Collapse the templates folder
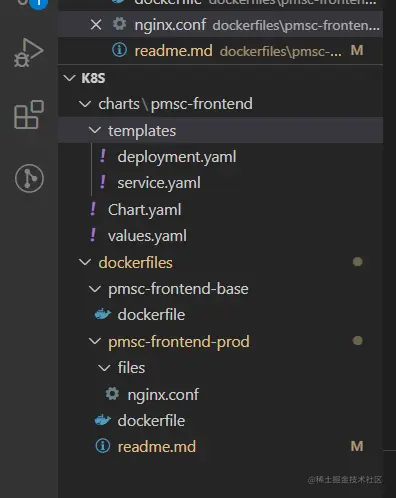The height and width of the screenshot is (498, 396). point(95,130)
